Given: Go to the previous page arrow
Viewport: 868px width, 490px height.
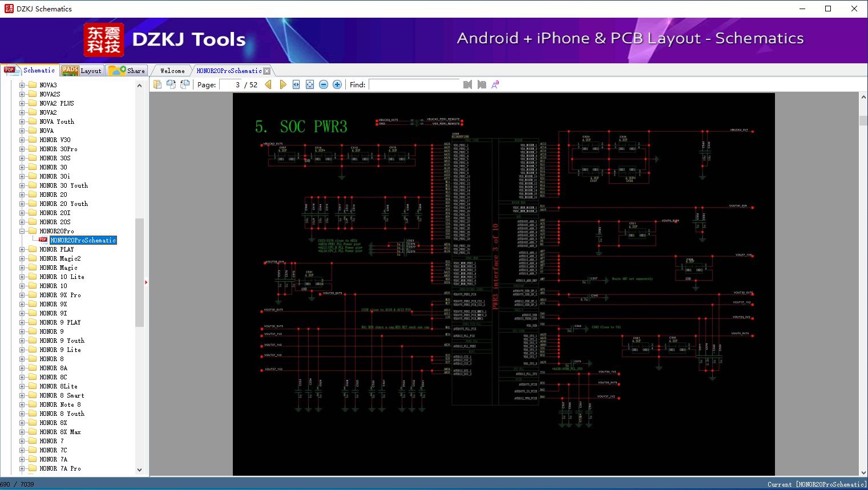Looking at the screenshot, I should (x=268, y=84).
